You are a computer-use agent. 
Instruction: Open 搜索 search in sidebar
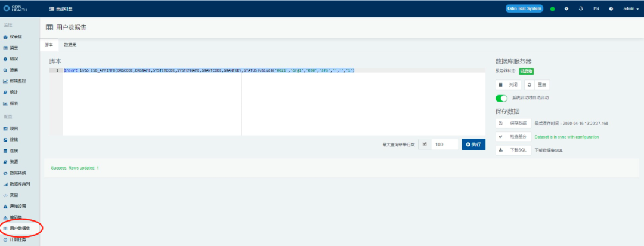pyautogui.click(x=13, y=70)
